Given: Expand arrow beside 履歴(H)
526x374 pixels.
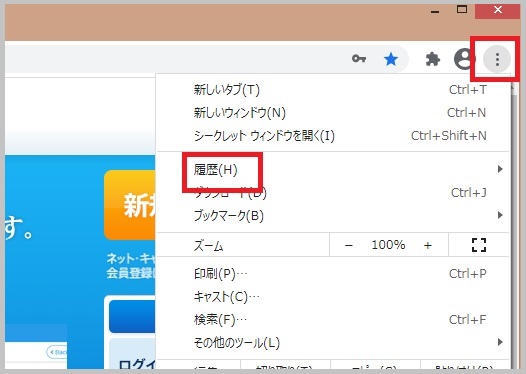Looking at the screenshot, I should point(500,169).
